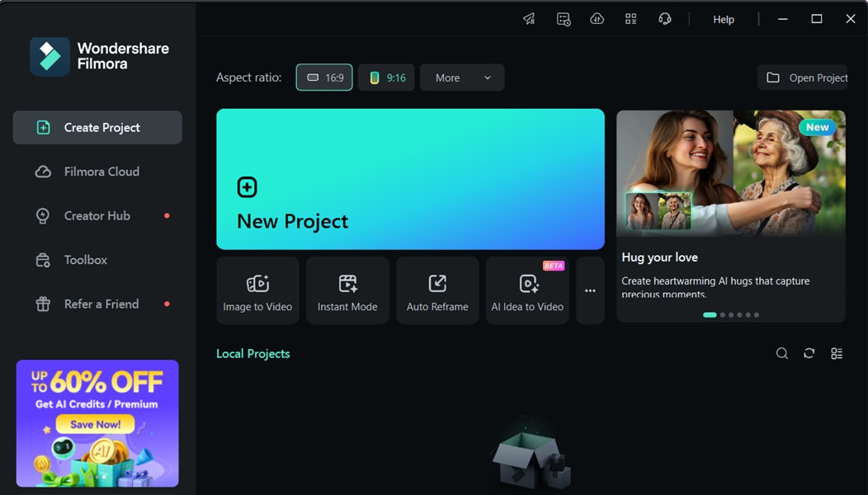Click the Creator Hub lightbulb icon

43,216
